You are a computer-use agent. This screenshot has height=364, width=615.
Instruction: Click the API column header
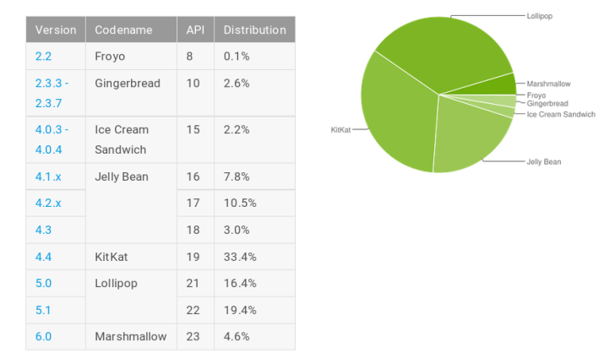coord(195,30)
